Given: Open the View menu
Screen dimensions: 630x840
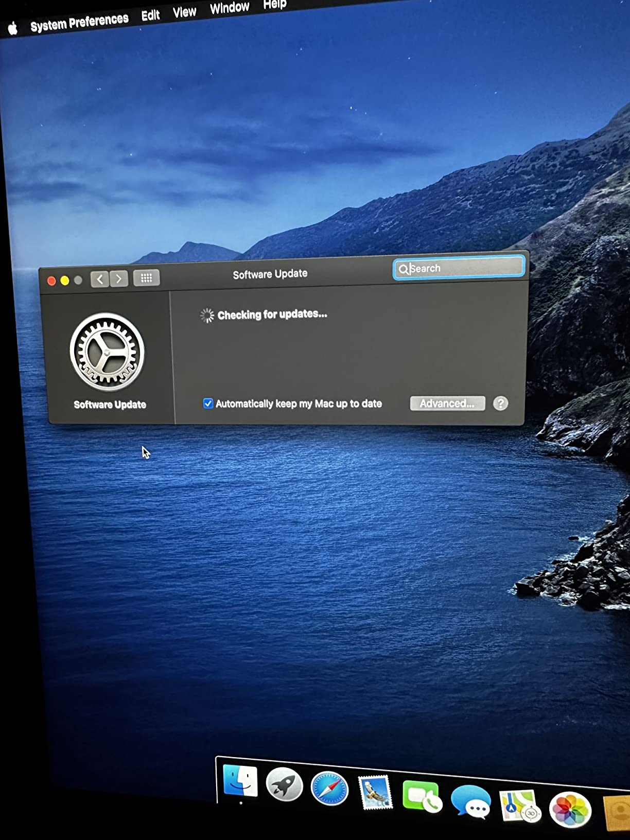Looking at the screenshot, I should tap(184, 11).
